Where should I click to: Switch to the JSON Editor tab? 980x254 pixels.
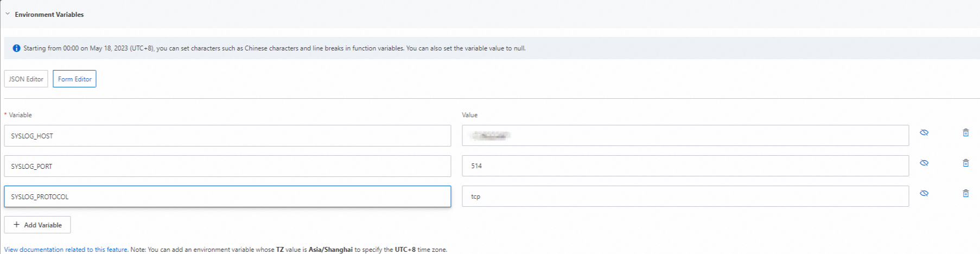point(26,79)
